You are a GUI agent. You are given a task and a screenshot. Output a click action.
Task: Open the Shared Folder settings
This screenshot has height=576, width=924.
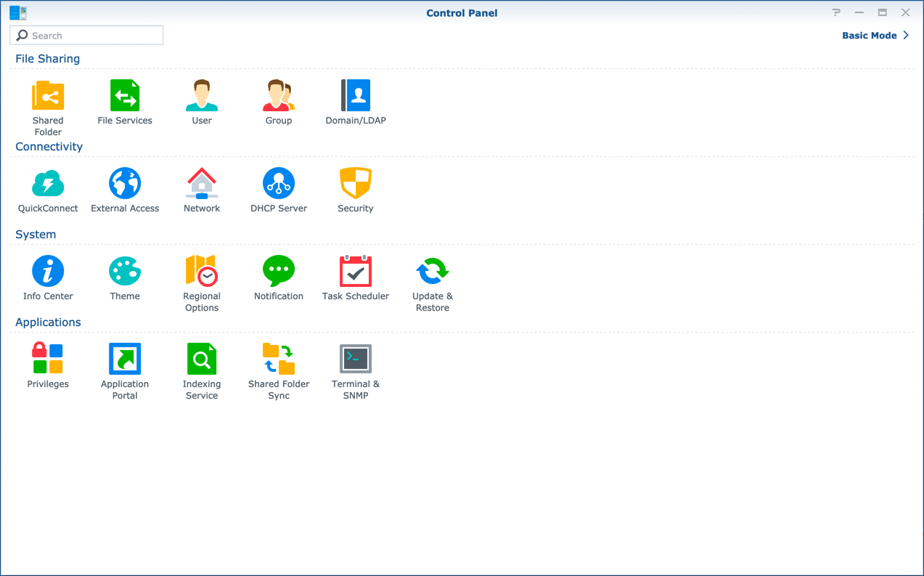tap(48, 97)
